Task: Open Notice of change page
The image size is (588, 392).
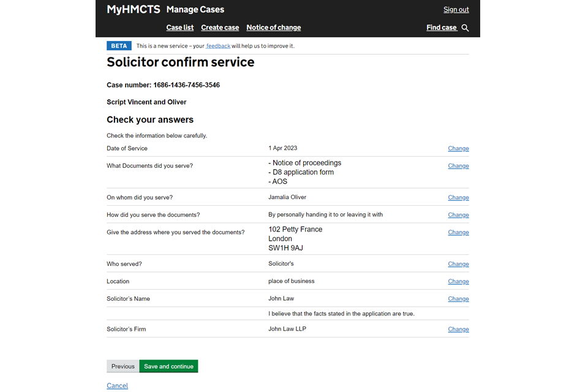Action: tap(273, 28)
